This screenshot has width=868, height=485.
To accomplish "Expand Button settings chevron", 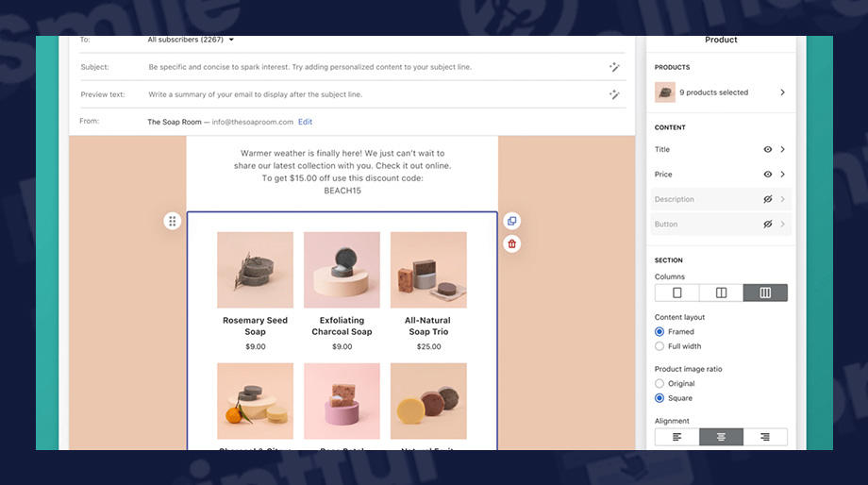I will 782,225.
